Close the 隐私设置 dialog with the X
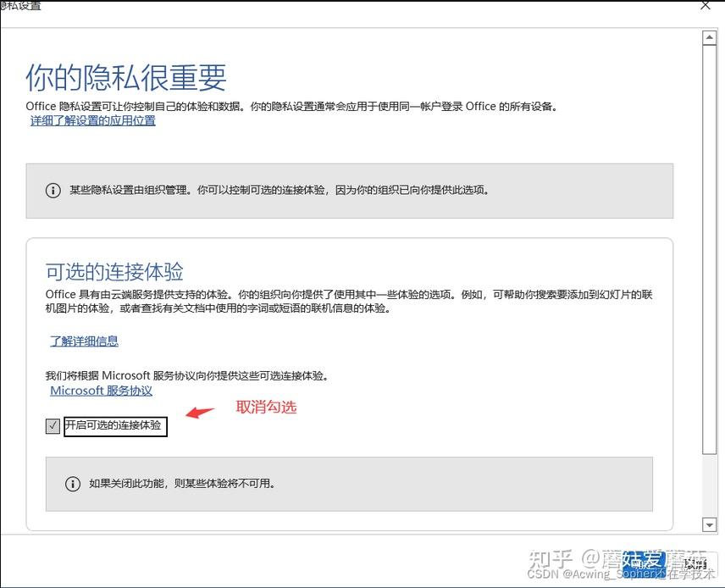This screenshot has width=725, height=588. [706, 7]
